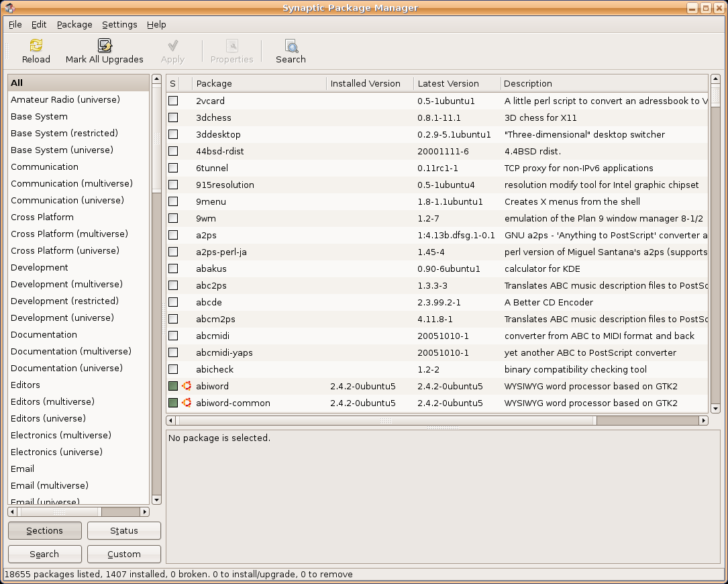Mark the 3ddesktop package checkbox
This screenshot has height=584, width=728.
click(173, 134)
